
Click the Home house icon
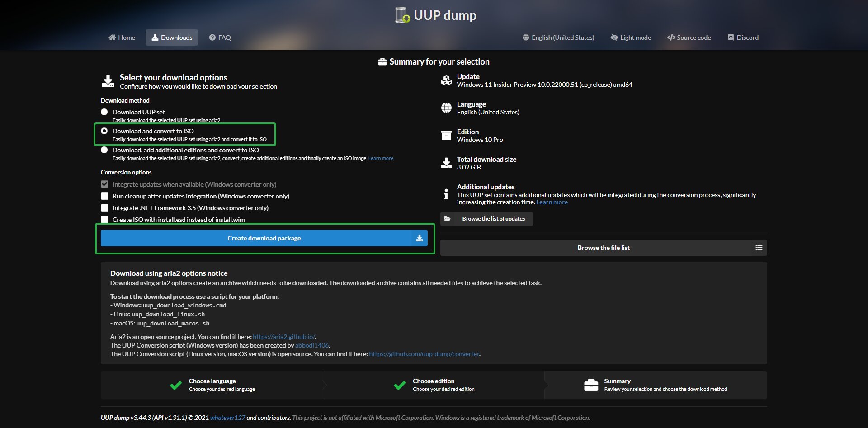pyautogui.click(x=112, y=38)
